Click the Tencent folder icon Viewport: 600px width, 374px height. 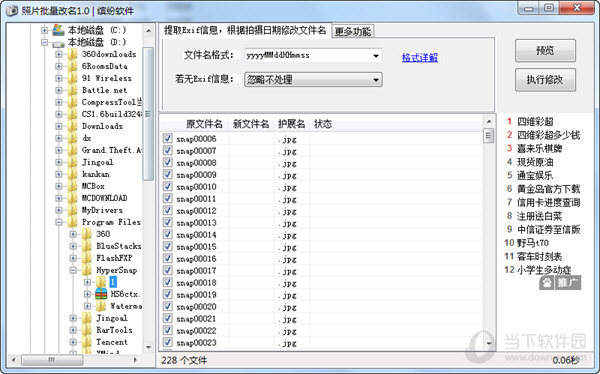[87, 342]
